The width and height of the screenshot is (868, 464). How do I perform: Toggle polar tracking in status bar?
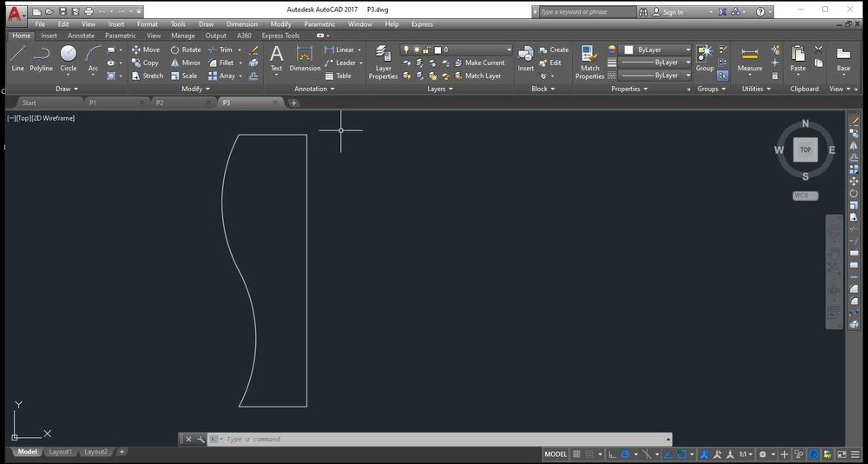point(626,454)
